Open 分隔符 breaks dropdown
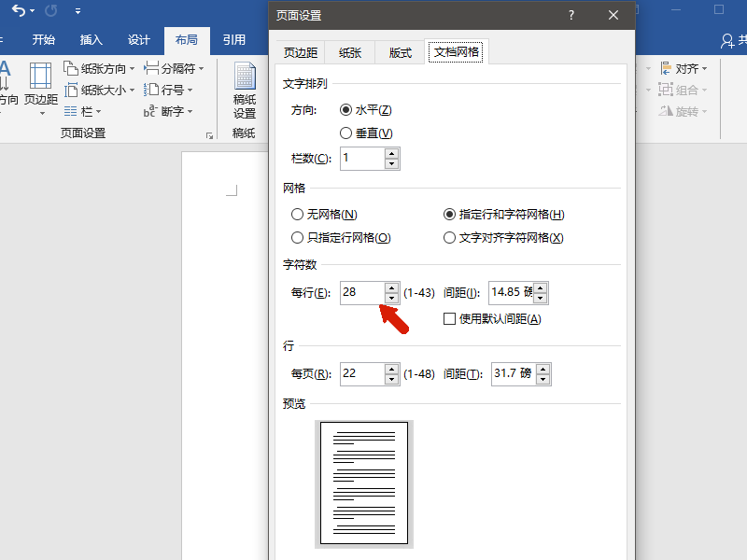Viewport: 747px width, 560px height. (174, 68)
